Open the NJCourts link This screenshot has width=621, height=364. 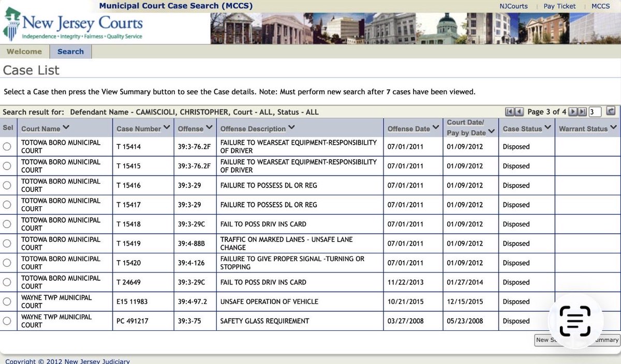513,6
